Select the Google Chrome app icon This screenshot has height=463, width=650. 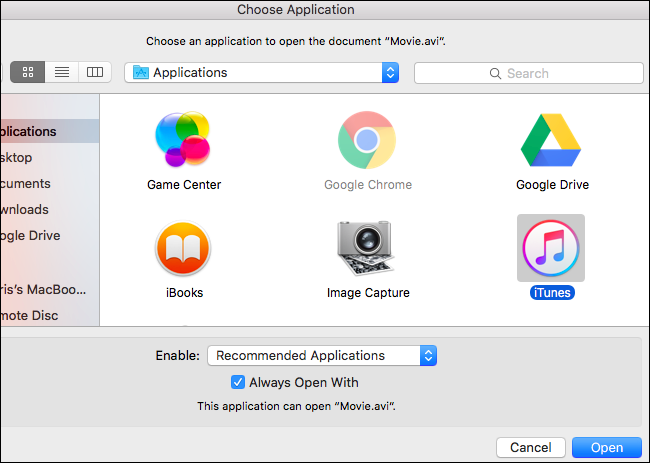point(367,141)
